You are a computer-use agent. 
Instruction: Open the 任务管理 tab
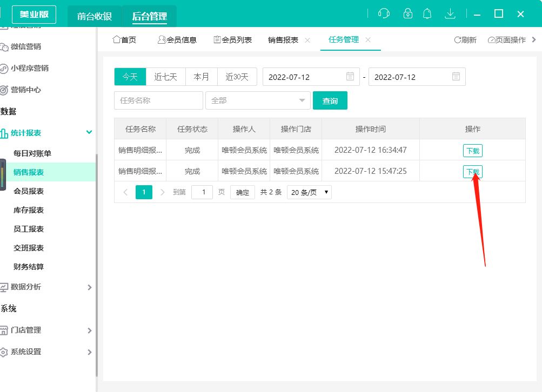[x=344, y=40]
